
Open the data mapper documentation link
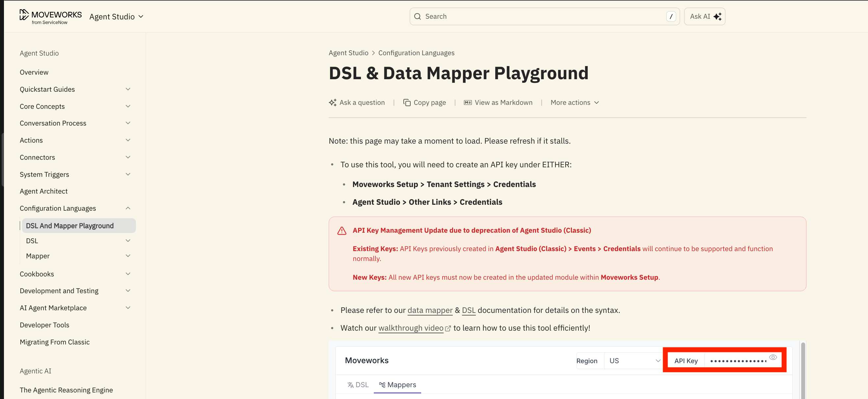(x=430, y=311)
